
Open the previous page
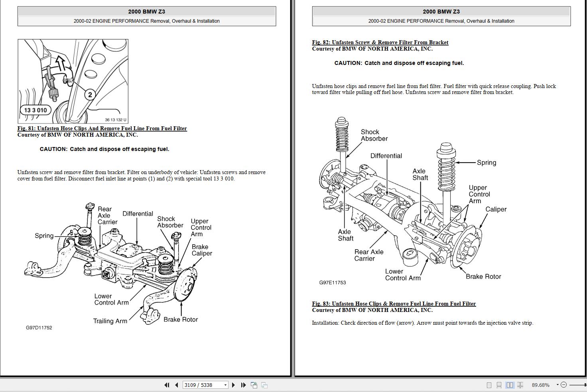pyautogui.click(x=176, y=385)
